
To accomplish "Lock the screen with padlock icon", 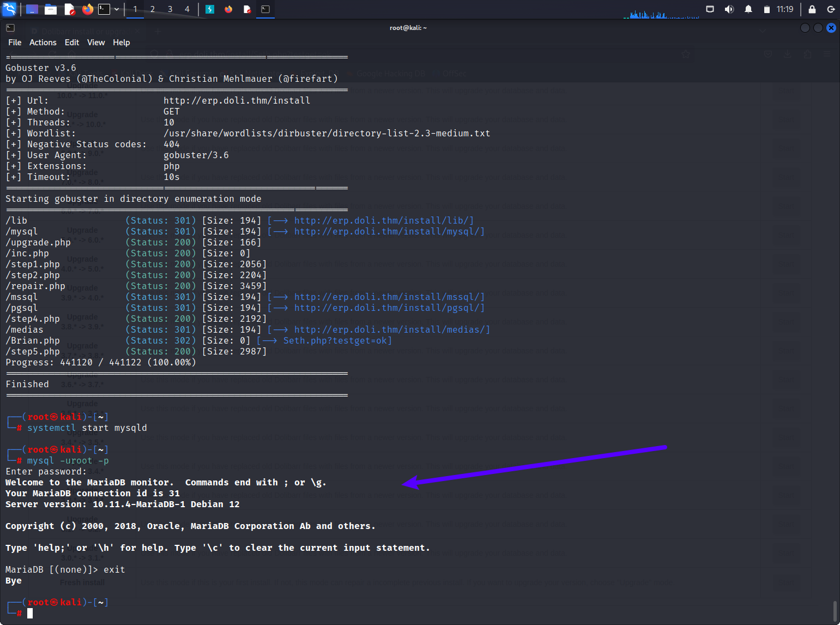I will pyautogui.click(x=812, y=9).
